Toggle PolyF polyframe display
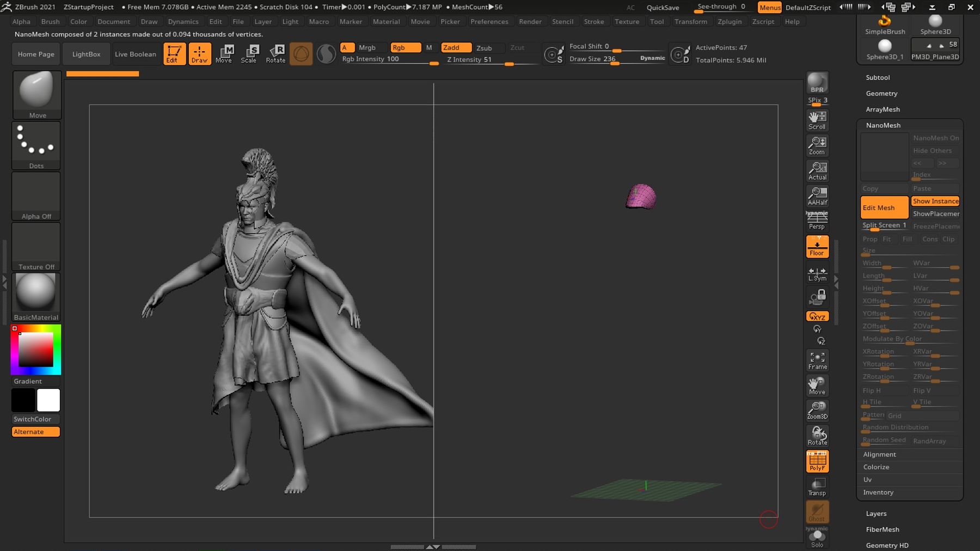 pyautogui.click(x=817, y=461)
